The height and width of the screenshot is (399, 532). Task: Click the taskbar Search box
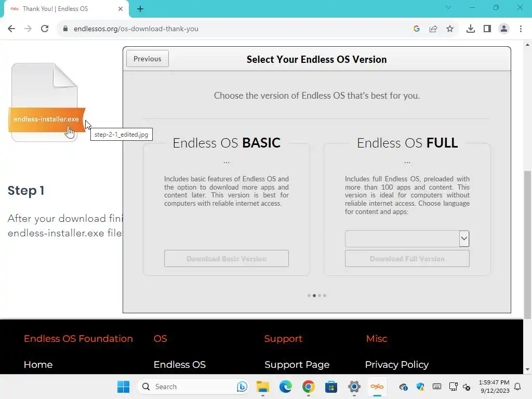point(193,387)
